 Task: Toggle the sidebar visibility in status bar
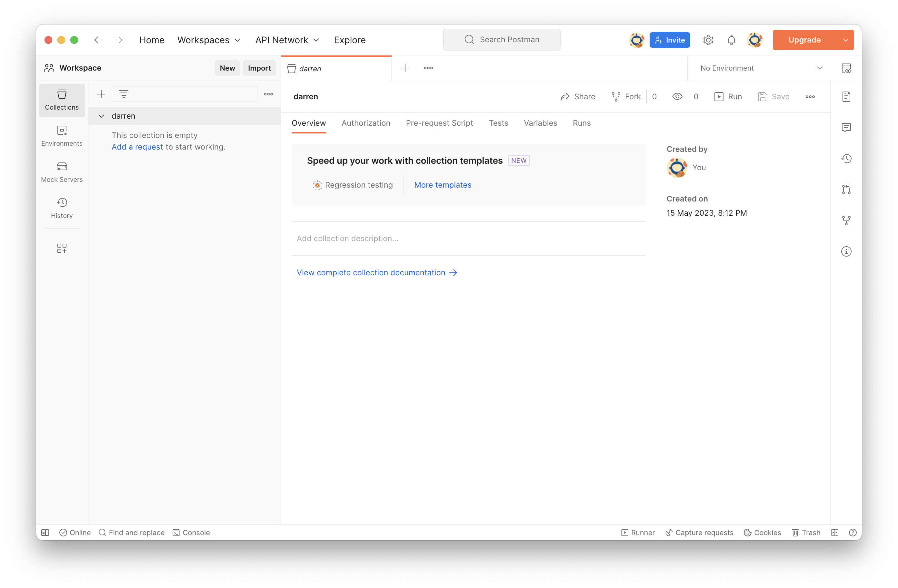click(45, 533)
